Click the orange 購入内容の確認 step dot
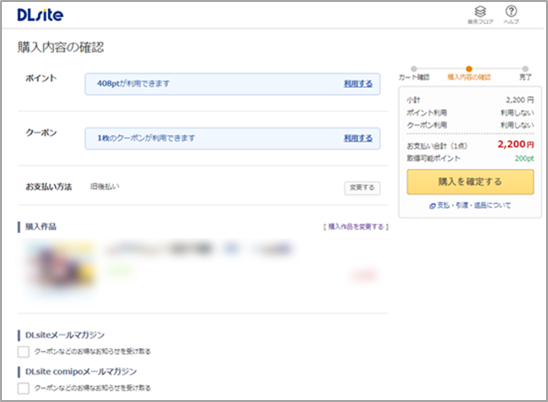 (x=469, y=69)
